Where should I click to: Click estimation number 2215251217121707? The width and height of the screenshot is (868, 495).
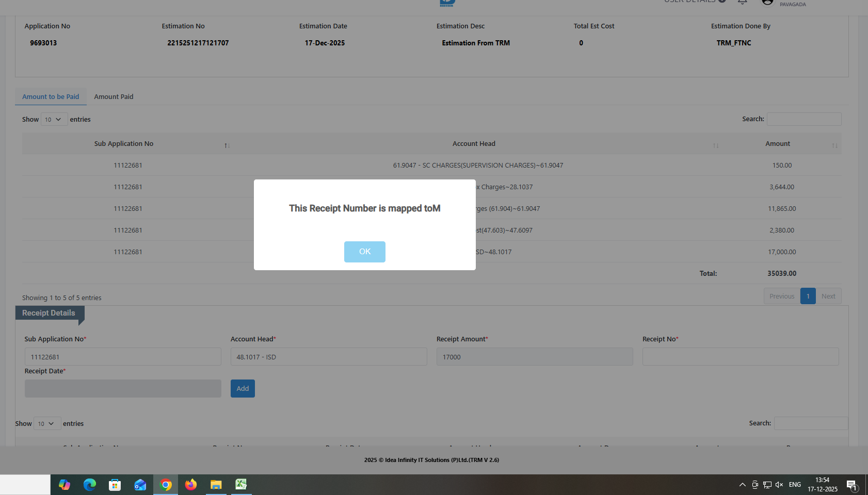tap(198, 43)
